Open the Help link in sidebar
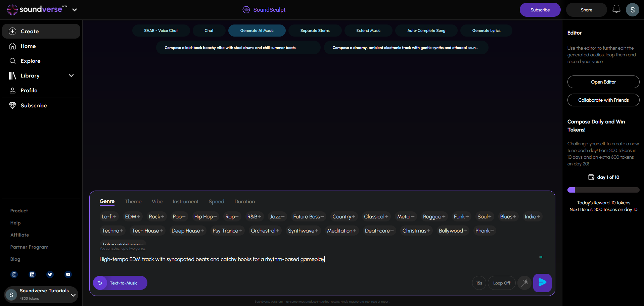Screen dimensions: 644x306 (15, 223)
